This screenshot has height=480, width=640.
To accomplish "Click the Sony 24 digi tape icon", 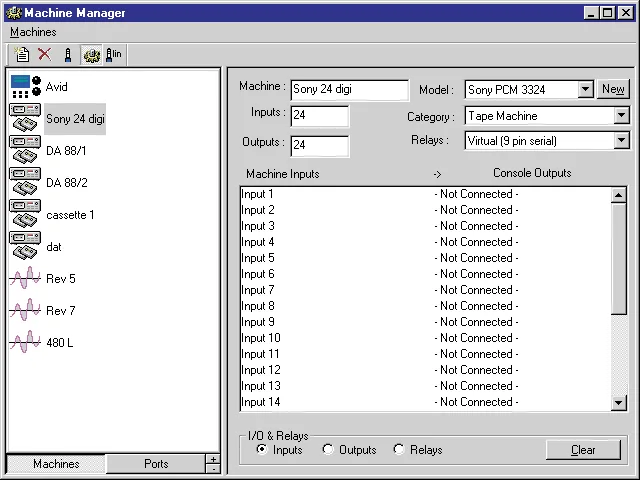I will point(25,118).
